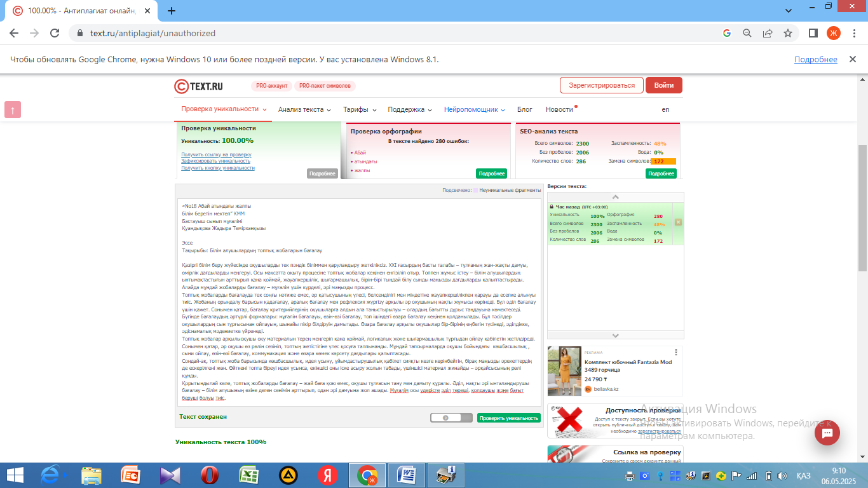The height and width of the screenshot is (488, 868).
Task: Click inside the essay text area
Action: tap(358, 302)
